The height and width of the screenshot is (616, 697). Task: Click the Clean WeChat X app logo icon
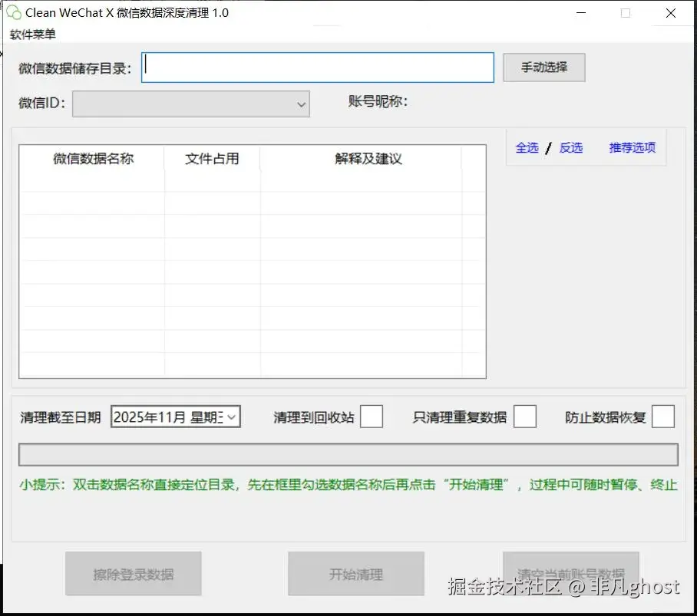click(12, 12)
